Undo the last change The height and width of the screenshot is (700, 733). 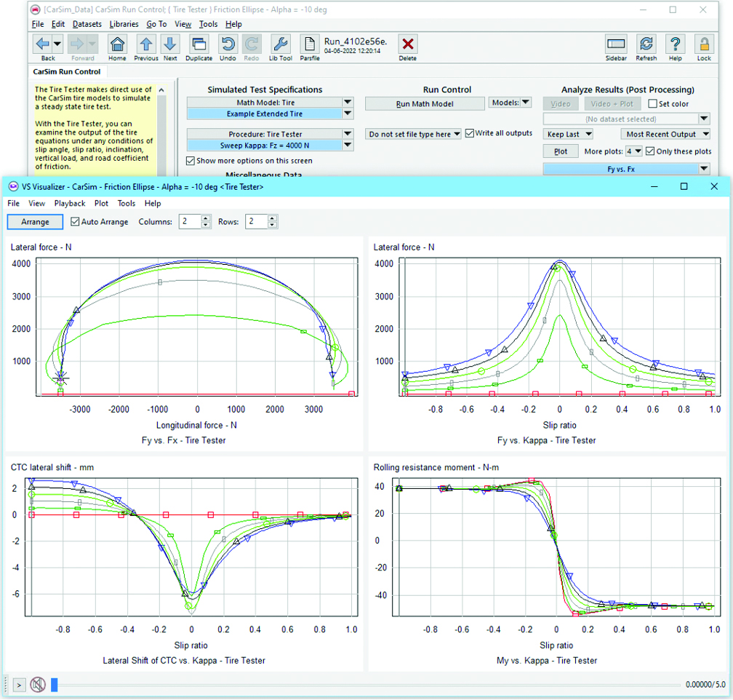click(228, 44)
